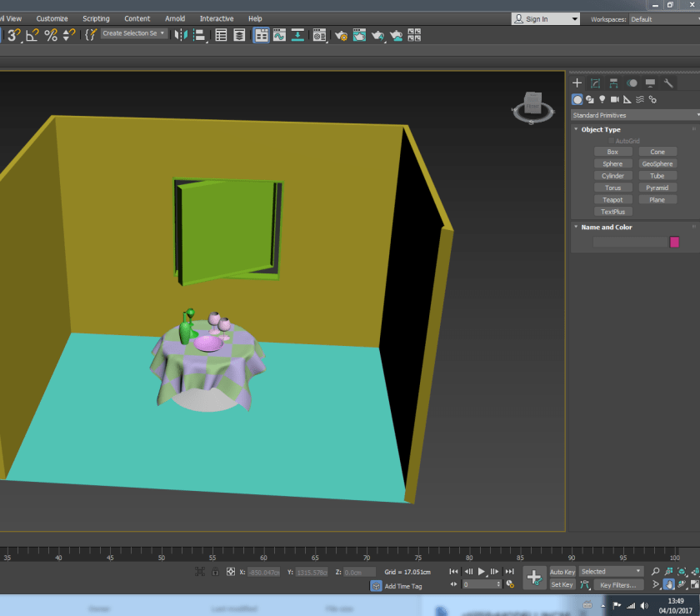Open the Arnold menu
The height and width of the screenshot is (616, 700).
click(175, 18)
